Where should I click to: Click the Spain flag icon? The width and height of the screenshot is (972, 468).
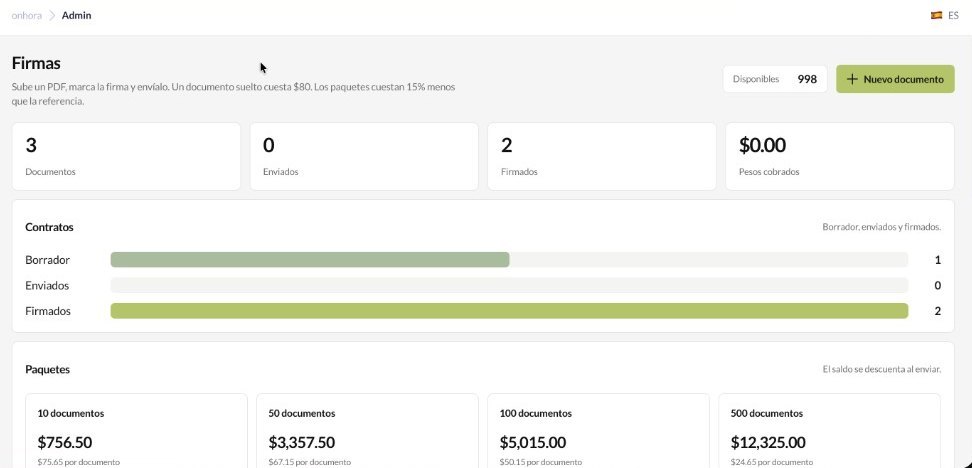[x=936, y=15]
